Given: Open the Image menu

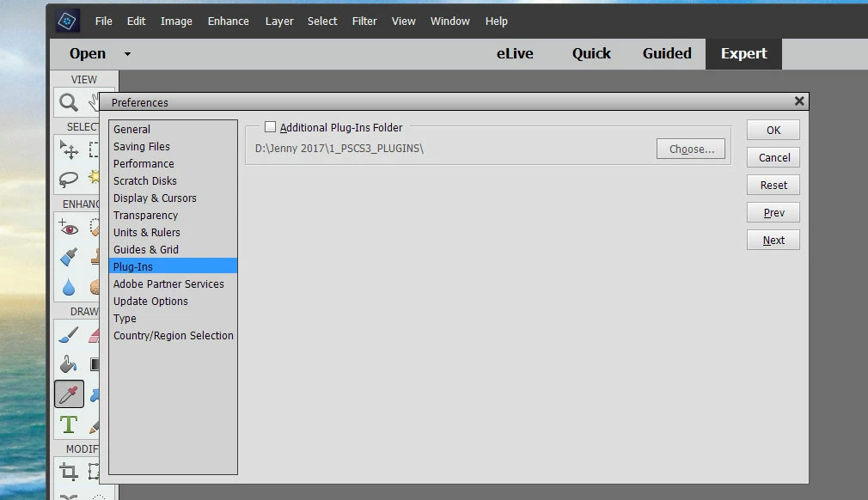Looking at the screenshot, I should click(176, 21).
